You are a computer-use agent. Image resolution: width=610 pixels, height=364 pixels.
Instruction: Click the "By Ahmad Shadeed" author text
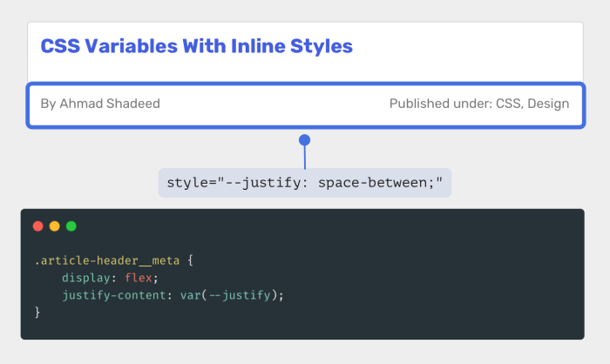click(x=100, y=104)
